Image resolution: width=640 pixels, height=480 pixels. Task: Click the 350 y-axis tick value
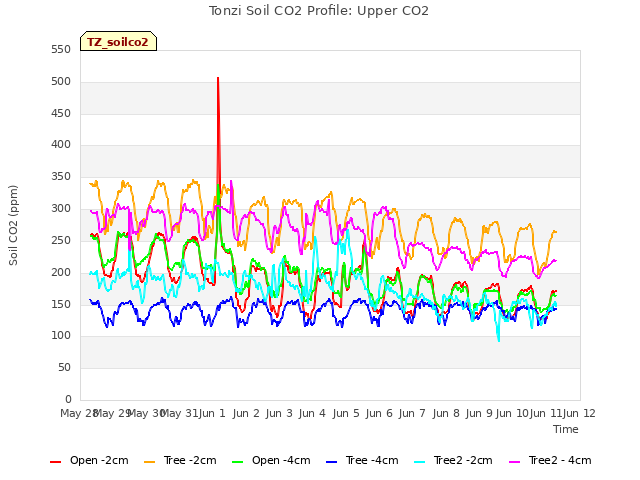[61, 177]
